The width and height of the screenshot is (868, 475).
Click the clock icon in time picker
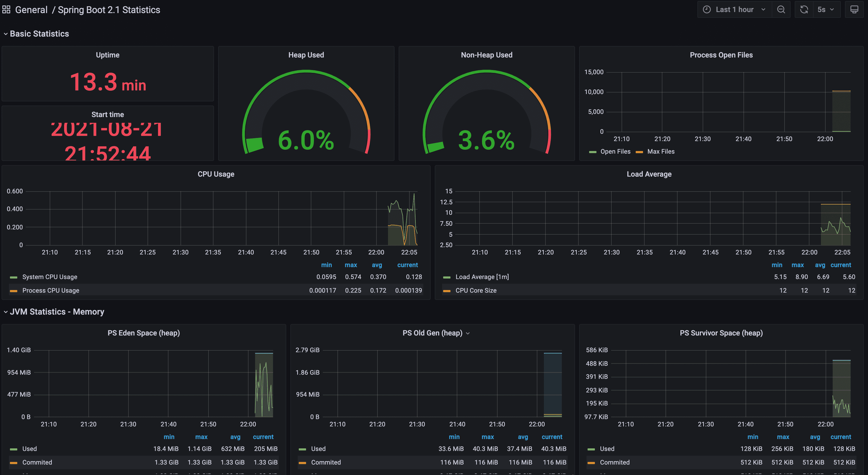coord(707,9)
